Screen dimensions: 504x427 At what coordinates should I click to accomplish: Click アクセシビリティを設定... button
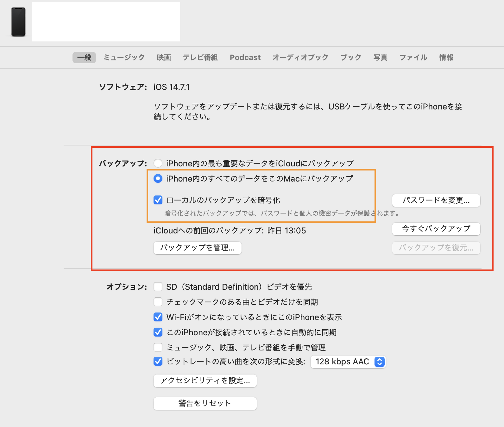(205, 381)
